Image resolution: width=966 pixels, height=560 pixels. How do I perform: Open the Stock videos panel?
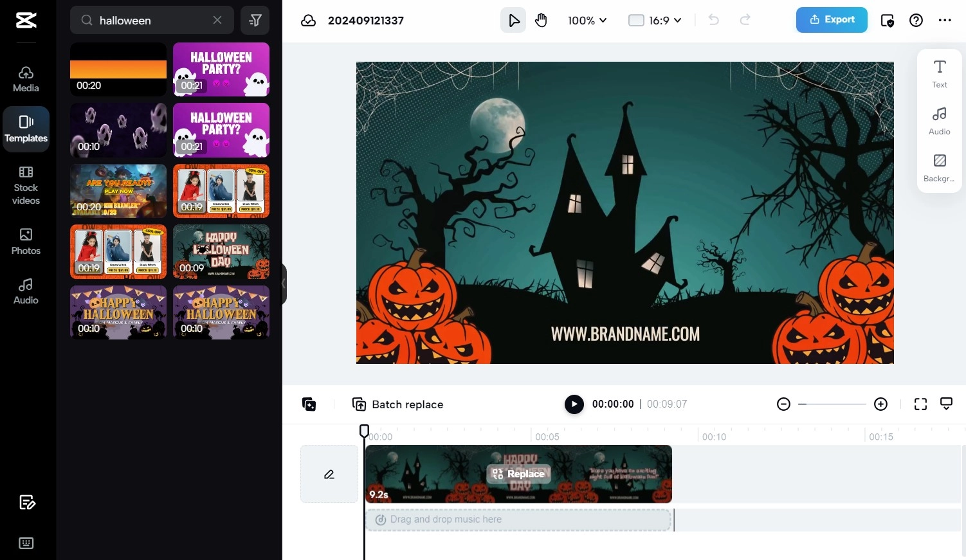pyautogui.click(x=26, y=185)
